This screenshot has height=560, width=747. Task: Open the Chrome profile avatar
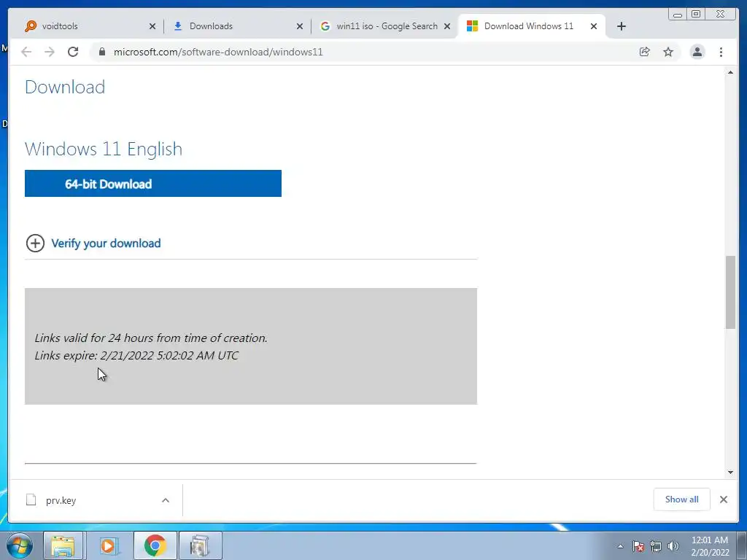pos(697,52)
